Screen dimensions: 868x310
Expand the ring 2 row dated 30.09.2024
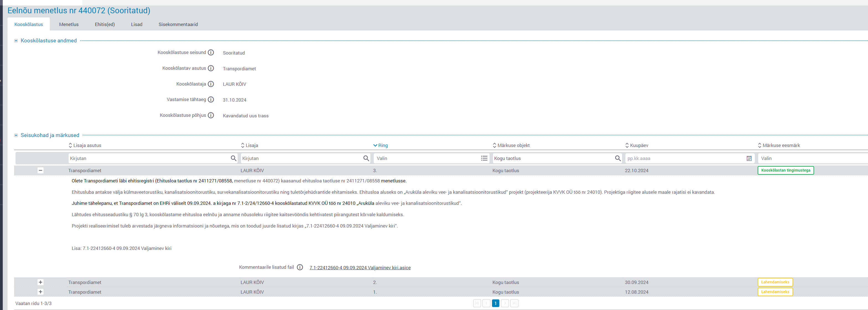coord(40,282)
